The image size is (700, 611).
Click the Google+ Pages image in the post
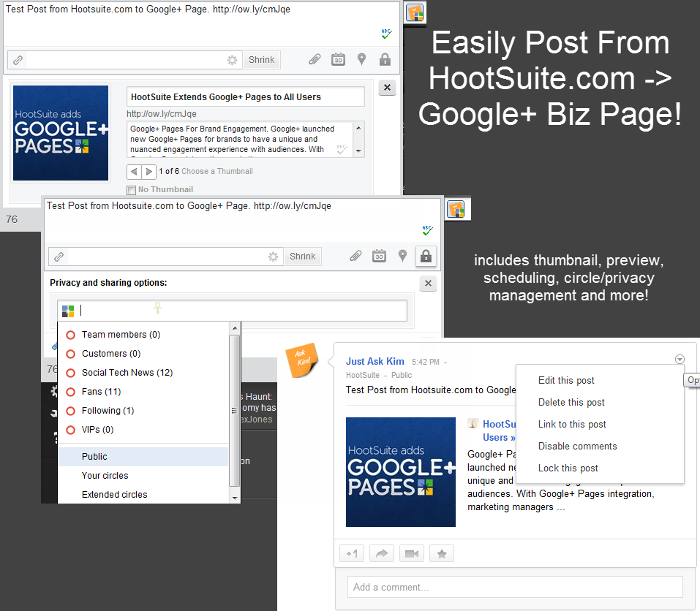(400, 472)
